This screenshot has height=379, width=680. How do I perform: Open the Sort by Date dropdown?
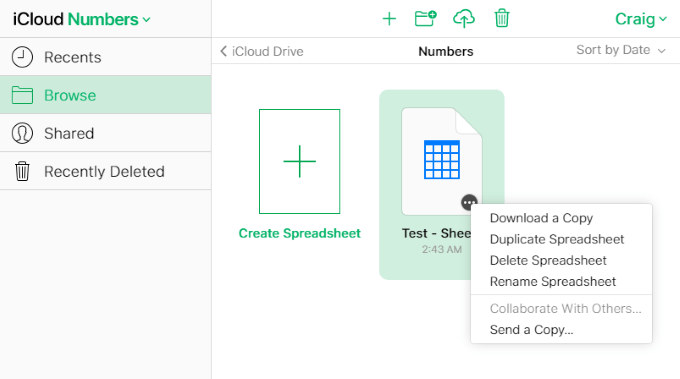click(621, 50)
